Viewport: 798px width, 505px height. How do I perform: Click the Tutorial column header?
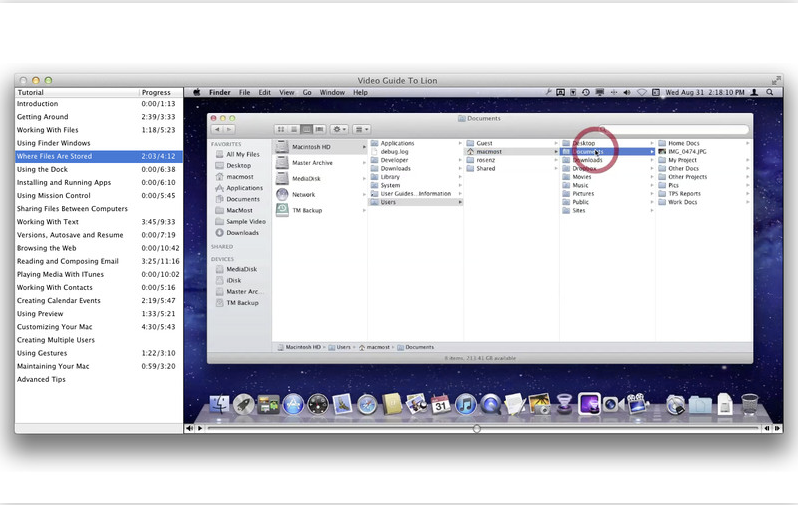pos(77,92)
